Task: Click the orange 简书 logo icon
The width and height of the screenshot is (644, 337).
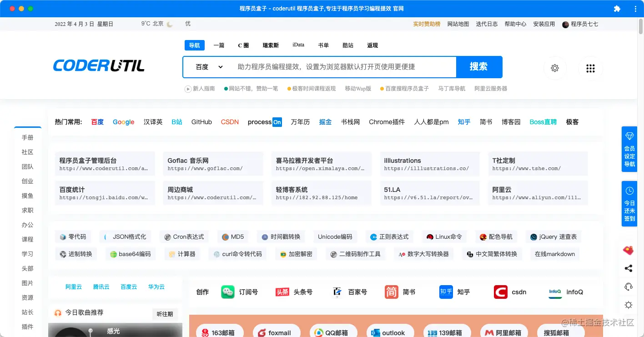Action: 392,292
